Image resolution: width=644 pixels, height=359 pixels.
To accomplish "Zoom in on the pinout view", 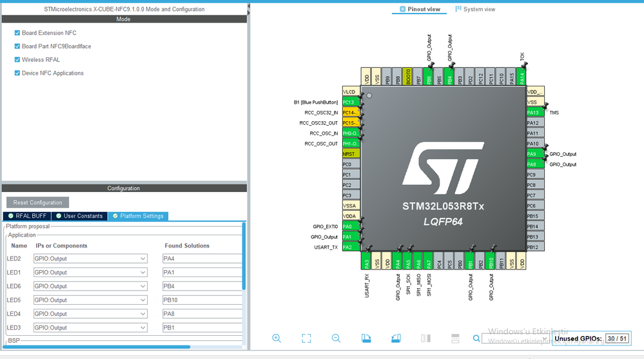I will click(x=277, y=338).
